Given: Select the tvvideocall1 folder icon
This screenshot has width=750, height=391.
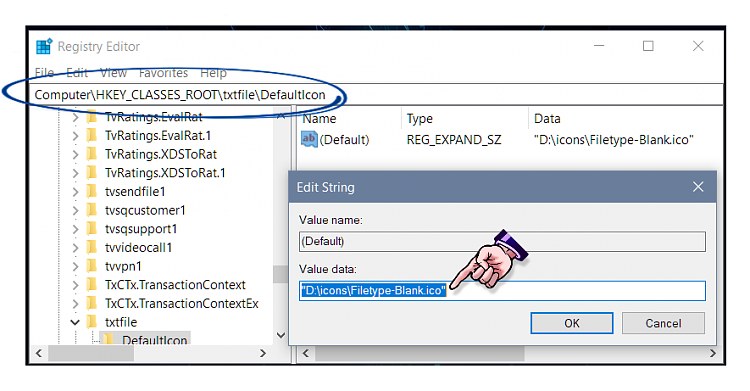Looking at the screenshot, I should (92, 247).
